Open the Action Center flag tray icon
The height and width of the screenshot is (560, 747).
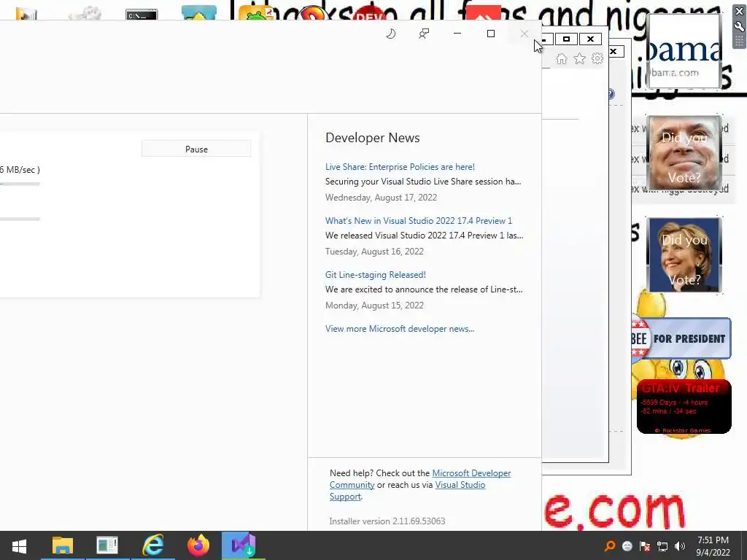645,546
